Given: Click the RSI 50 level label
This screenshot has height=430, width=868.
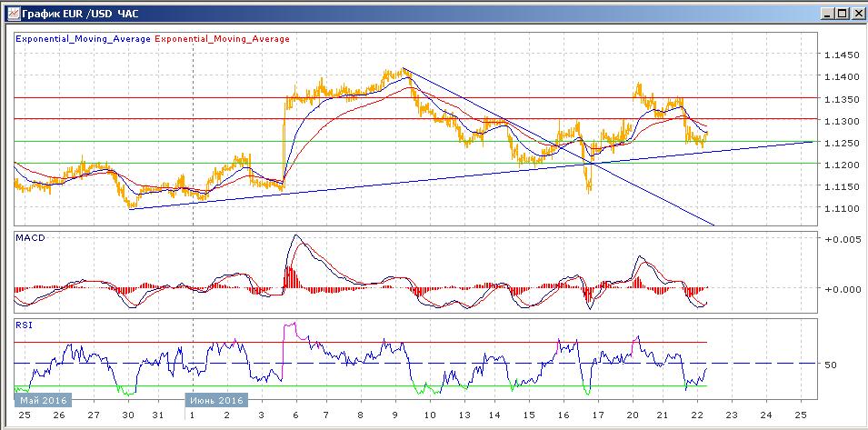Looking at the screenshot, I should click(x=831, y=364).
